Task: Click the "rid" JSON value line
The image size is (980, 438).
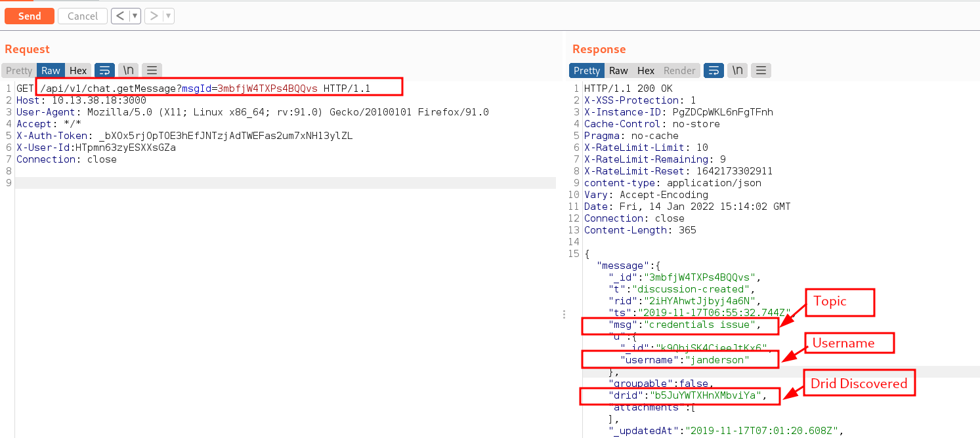Action: [684, 301]
